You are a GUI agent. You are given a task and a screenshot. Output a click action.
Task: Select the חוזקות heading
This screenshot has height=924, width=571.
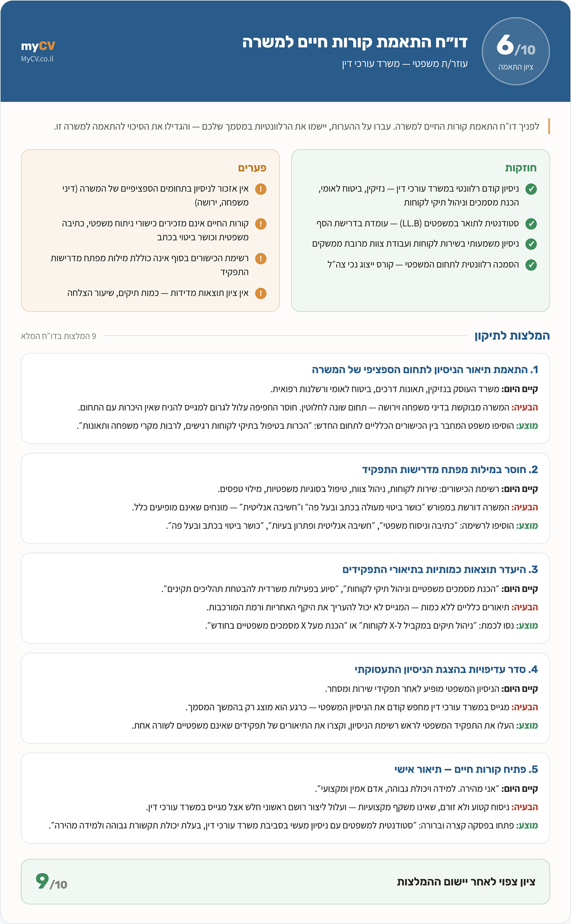521,168
